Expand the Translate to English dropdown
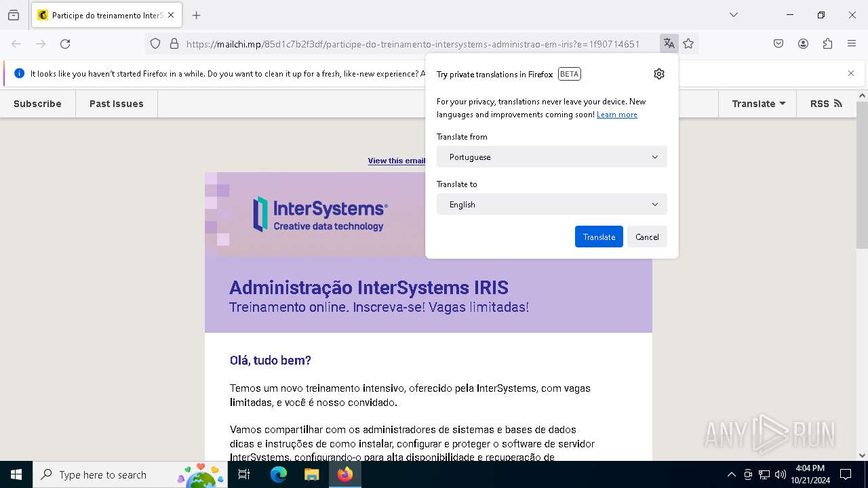Viewport: 868px width, 488px height. tap(552, 204)
